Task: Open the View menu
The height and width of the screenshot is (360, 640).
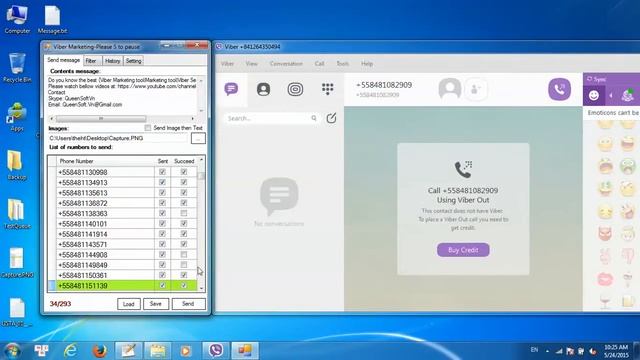Action: point(251,64)
